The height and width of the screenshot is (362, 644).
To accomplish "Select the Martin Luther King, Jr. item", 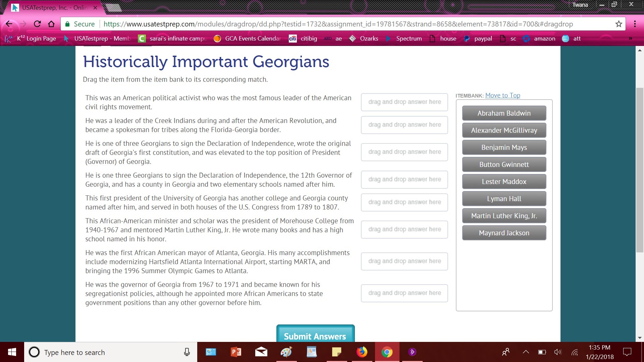I will 504,216.
